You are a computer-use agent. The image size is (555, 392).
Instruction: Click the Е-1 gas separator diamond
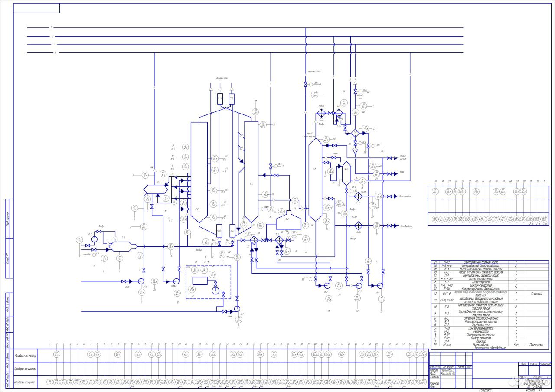click(x=355, y=132)
